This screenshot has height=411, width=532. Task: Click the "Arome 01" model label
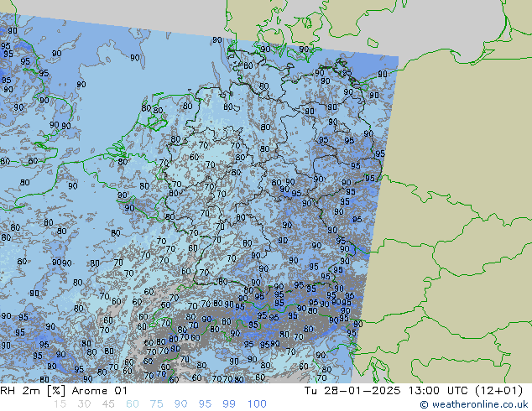tap(99, 391)
